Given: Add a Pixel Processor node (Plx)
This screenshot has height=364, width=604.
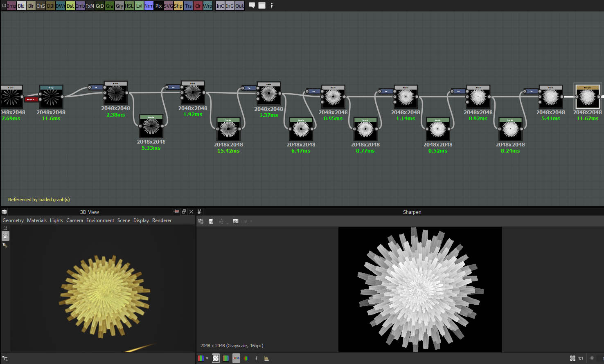Looking at the screenshot, I should tap(158, 6).
